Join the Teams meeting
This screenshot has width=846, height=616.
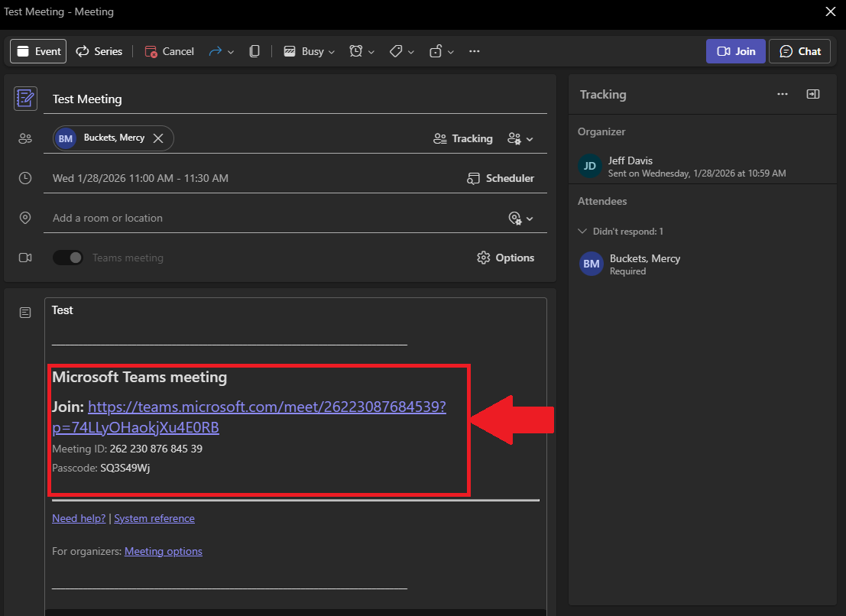tap(736, 51)
